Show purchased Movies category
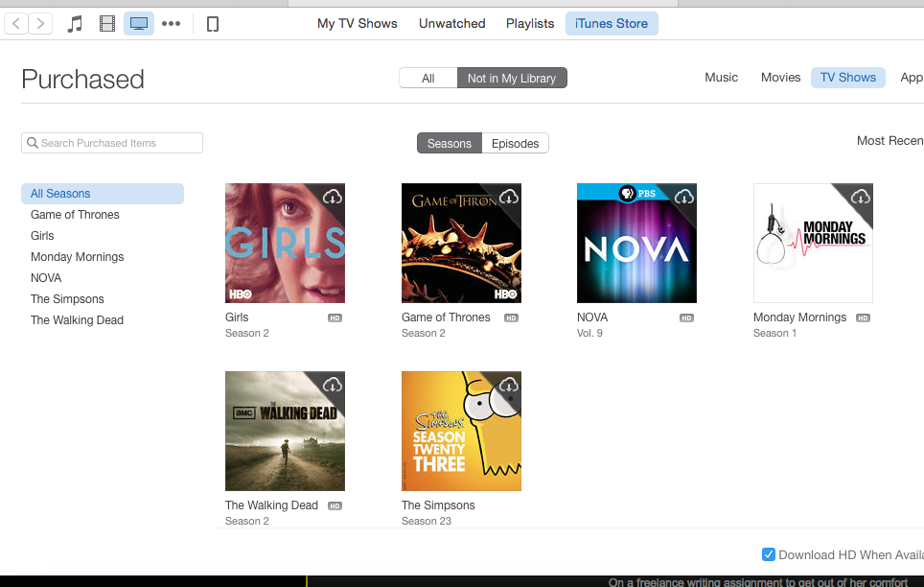924x587 pixels. [x=780, y=78]
